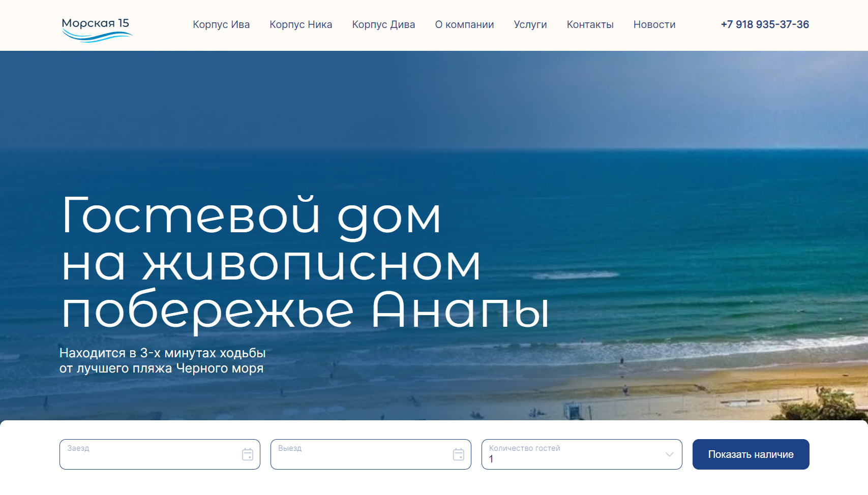Open the Корпус Ива menu item

[x=221, y=24]
